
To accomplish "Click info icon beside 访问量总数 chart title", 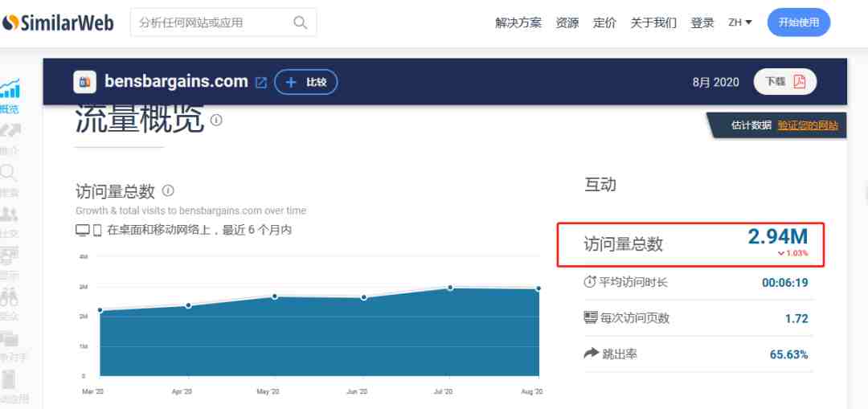I will tap(168, 191).
